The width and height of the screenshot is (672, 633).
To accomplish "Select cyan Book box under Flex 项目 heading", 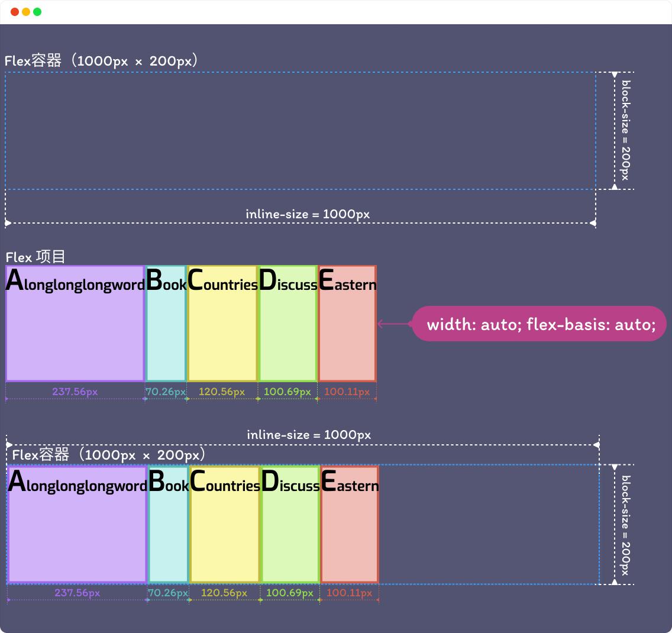I will pos(166,331).
